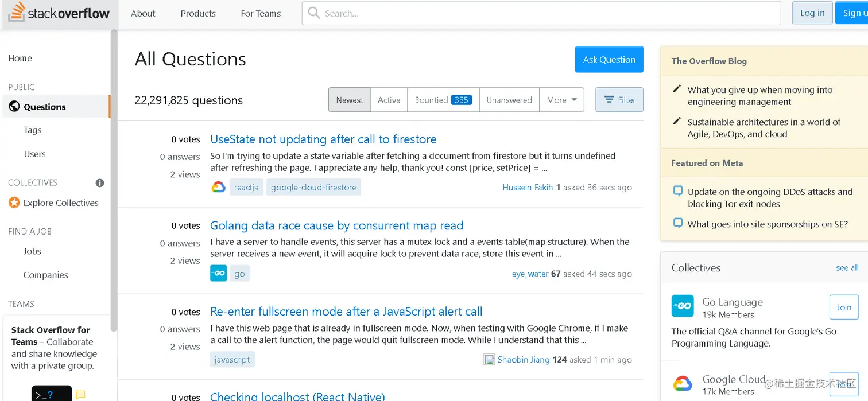Open the Products menu

[x=198, y=13]
